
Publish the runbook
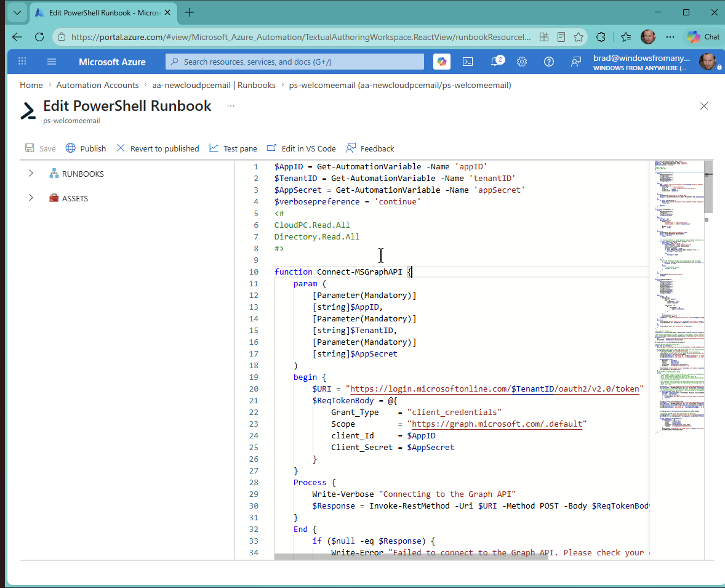click(x=86, y=148)
